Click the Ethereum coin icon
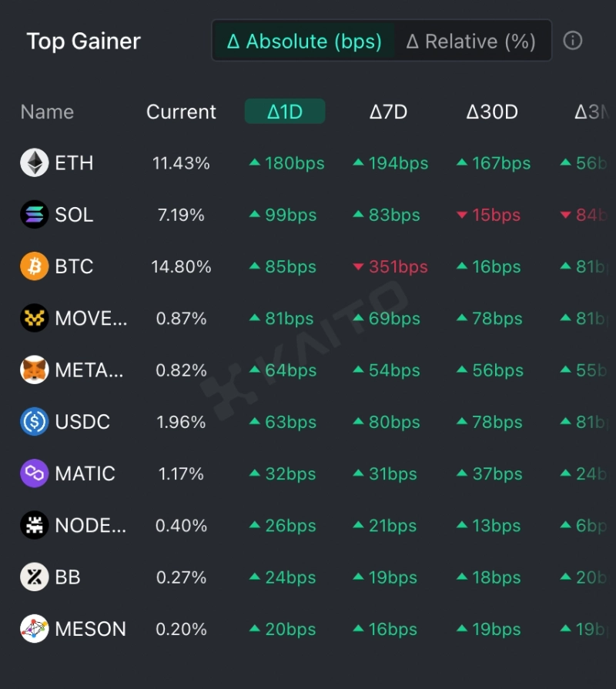Viewport: 616px width, 689px height. tap(35, 163)
